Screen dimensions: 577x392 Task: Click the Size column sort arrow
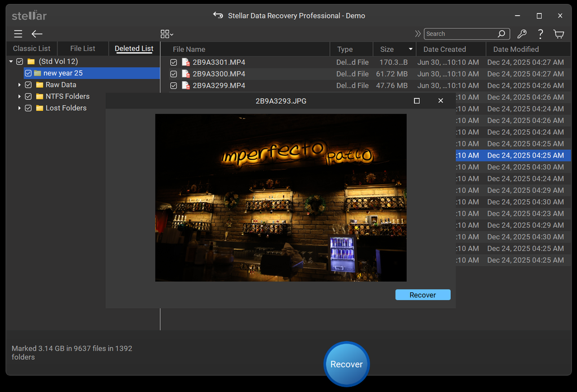(410, 49)
